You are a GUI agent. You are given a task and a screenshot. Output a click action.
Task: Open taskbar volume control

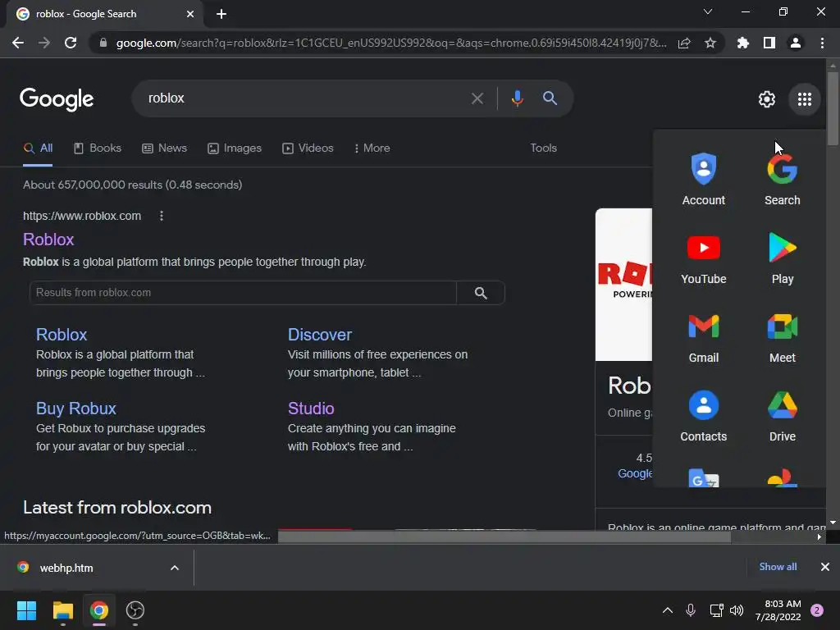(737, 610)
